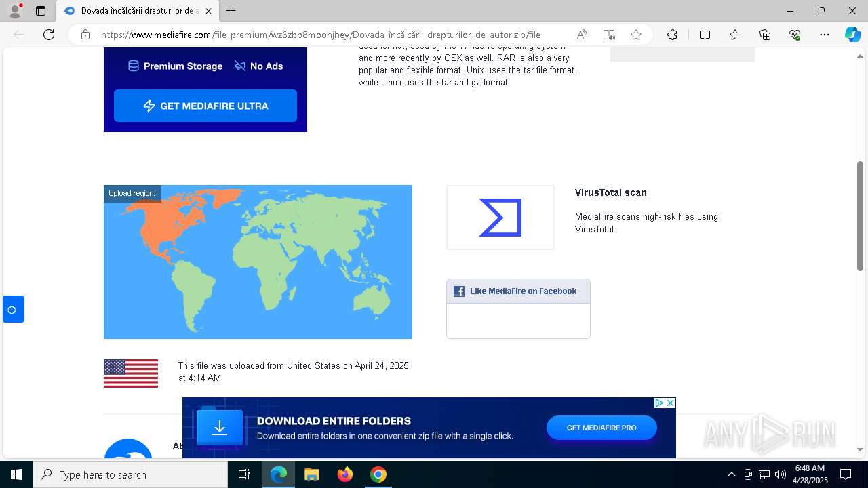Screen dimensions: 868x488
Task: Open network settings tray icon
Action: [764, 474]
